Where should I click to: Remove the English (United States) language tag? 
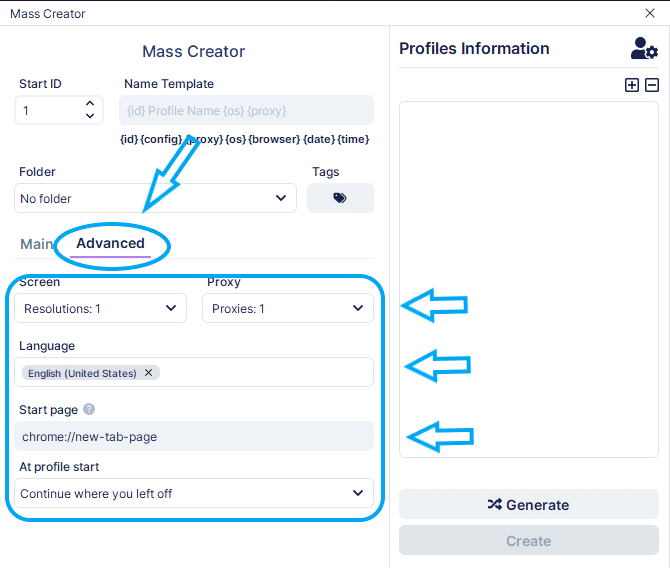pos(149,373)
